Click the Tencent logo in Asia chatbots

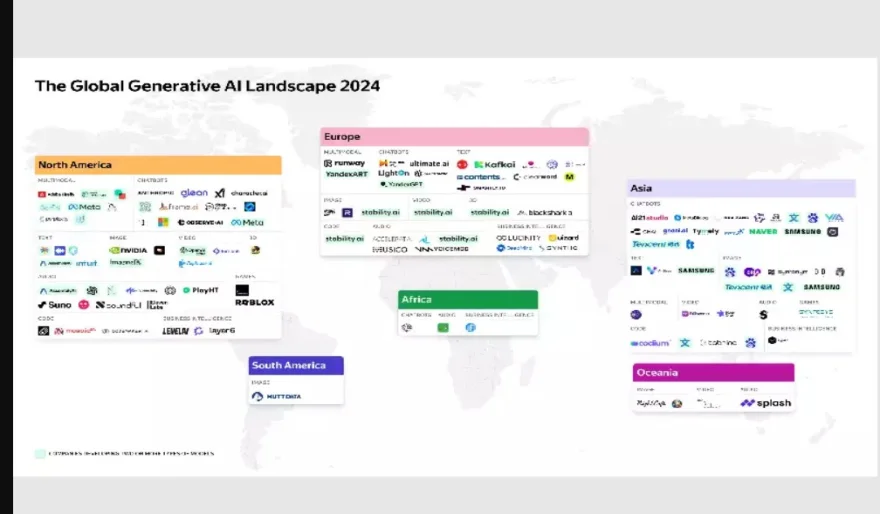click(x=655, y=244)
